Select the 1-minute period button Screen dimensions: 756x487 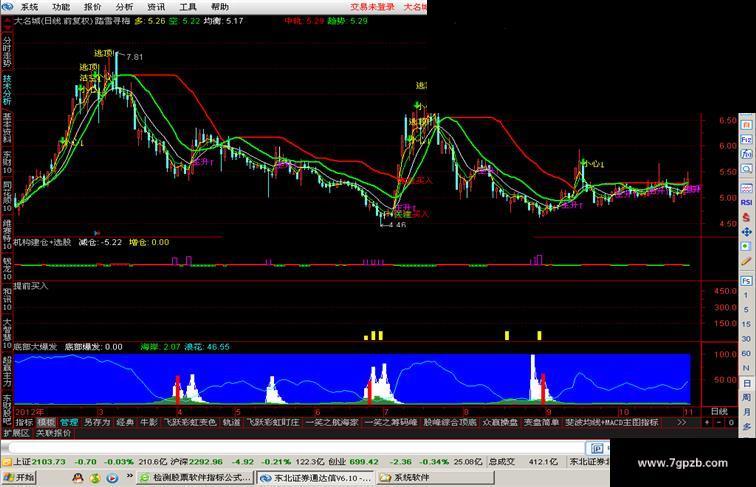(746, 295)
